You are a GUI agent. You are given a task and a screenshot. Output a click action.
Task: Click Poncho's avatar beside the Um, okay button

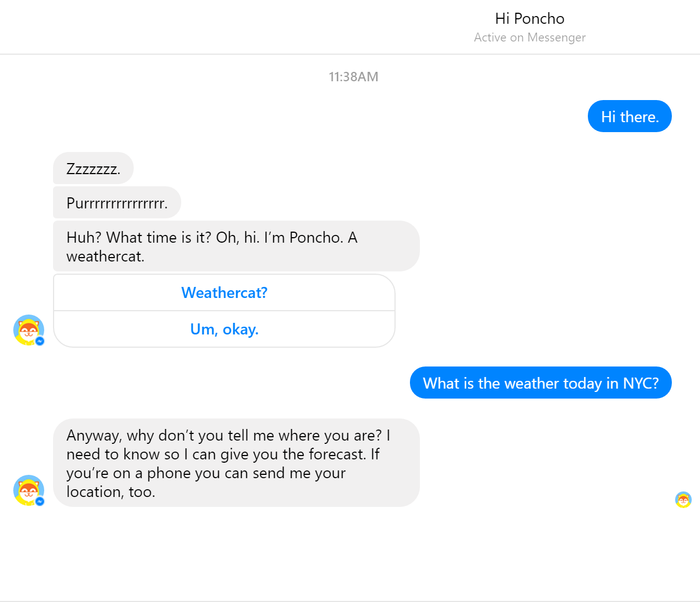point(28,329)
